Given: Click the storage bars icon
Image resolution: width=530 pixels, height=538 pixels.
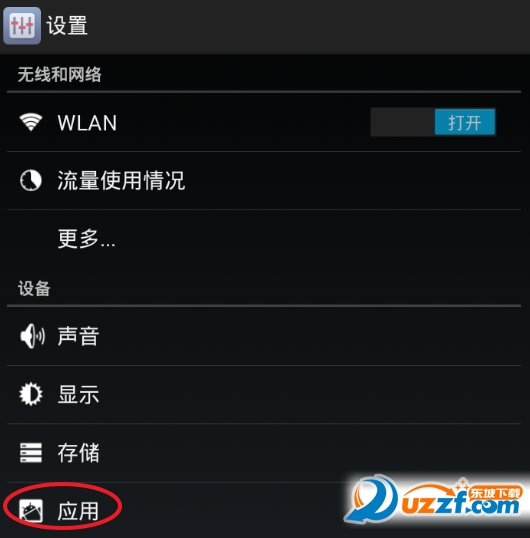Looking at the screenshot, I should click(31, 453).
